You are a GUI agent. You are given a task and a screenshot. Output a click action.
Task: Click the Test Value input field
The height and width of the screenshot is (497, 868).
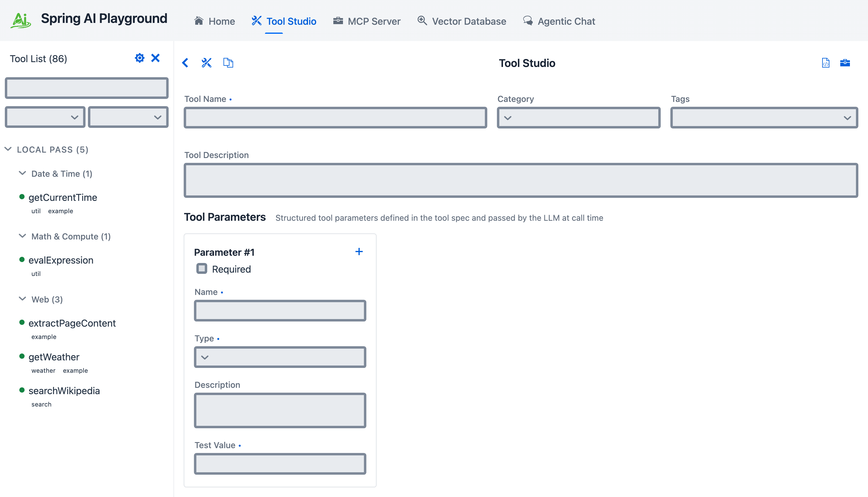280,464
